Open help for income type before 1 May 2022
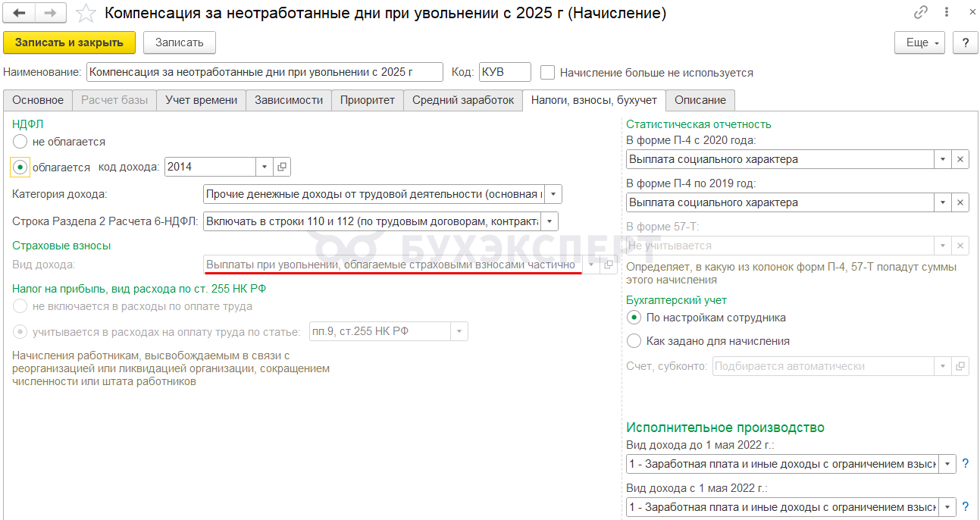980x520 pixels. pyautogui.click(x=966, y=463)
